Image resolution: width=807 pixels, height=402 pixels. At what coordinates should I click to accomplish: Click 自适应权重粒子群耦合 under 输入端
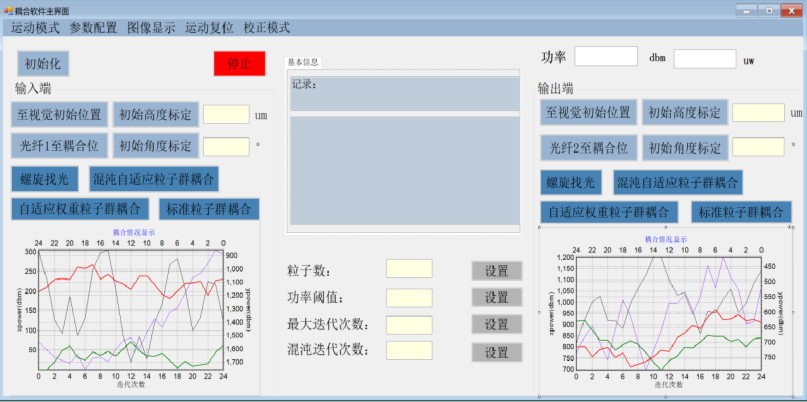tap(80, 209)
